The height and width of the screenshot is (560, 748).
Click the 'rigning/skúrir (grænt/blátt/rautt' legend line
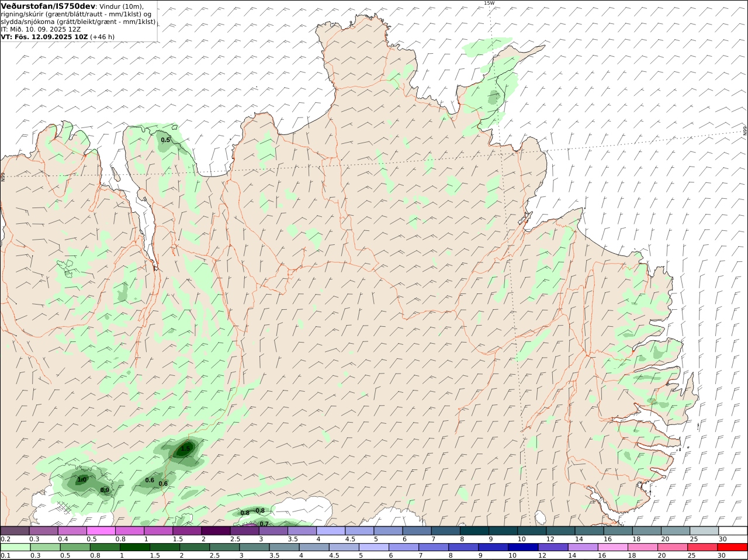(x=77, y=14)
